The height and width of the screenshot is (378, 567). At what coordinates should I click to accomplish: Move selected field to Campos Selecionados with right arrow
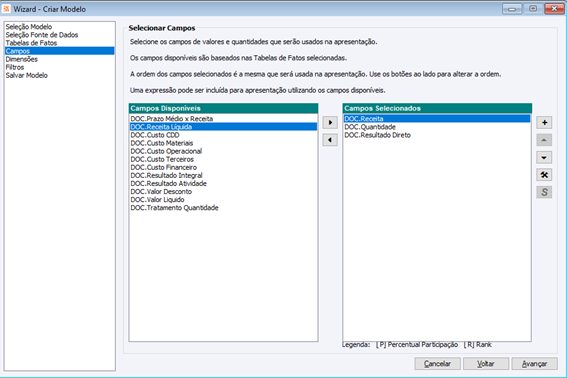[330, 123]
